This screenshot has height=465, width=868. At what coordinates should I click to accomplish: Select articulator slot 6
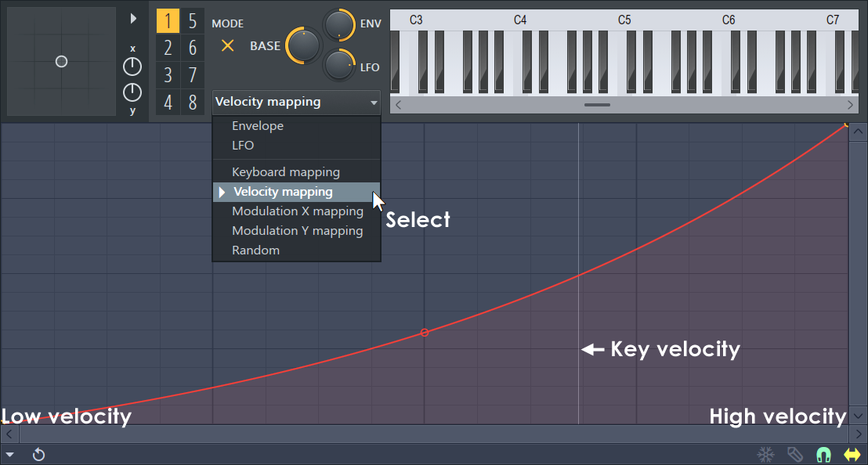click(193, 48)
